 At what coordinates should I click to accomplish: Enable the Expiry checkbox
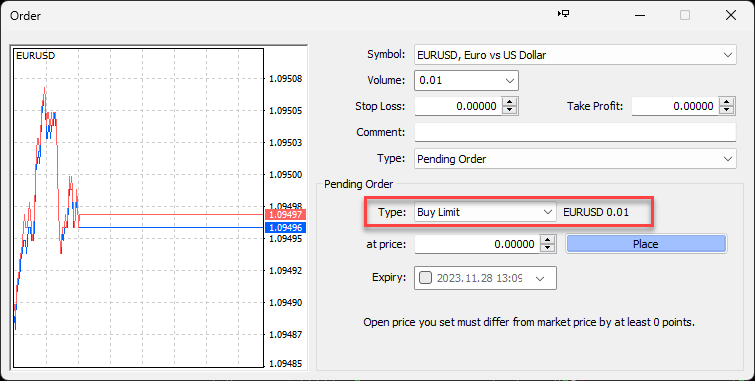pos(425,278)
